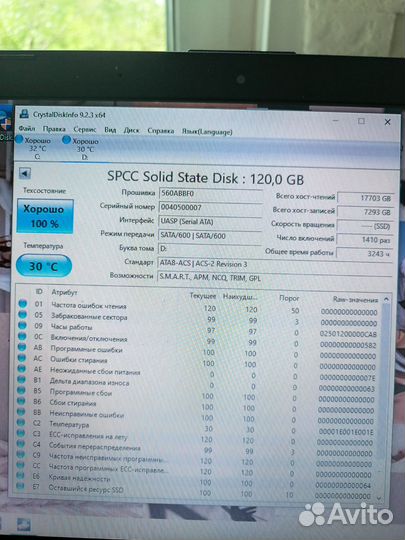Click status circle for attribute C9

[x=20, y=454]
